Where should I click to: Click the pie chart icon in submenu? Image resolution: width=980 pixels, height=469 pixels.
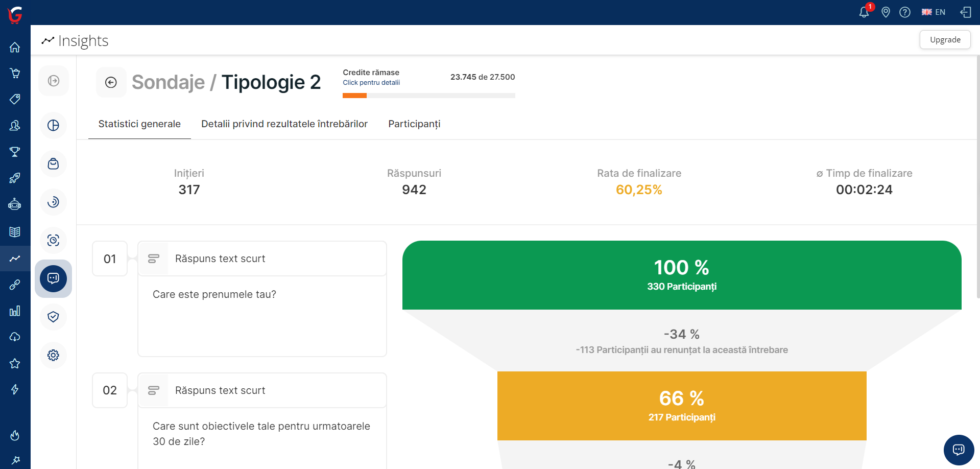53,125
